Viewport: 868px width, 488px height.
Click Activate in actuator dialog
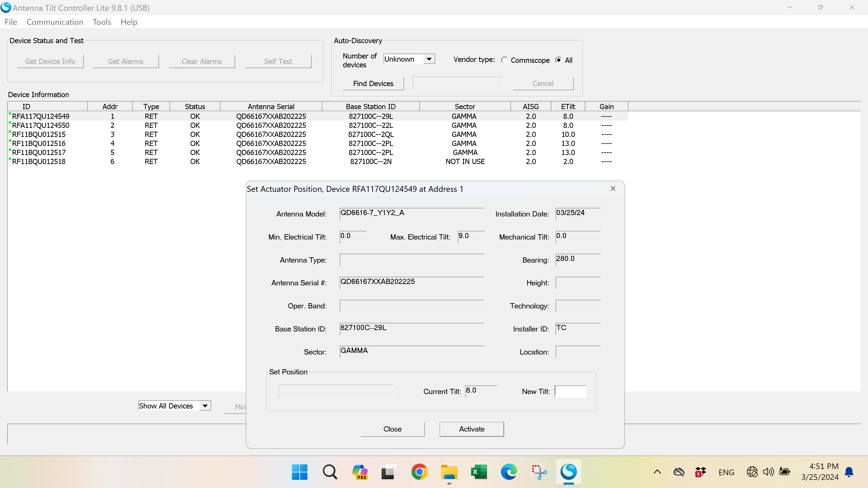pos(471,429)
